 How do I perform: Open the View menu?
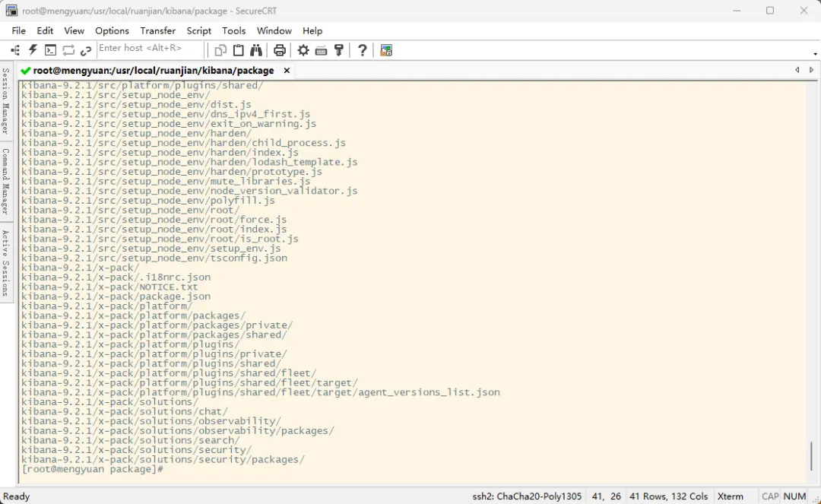click(x=74, y=31)
